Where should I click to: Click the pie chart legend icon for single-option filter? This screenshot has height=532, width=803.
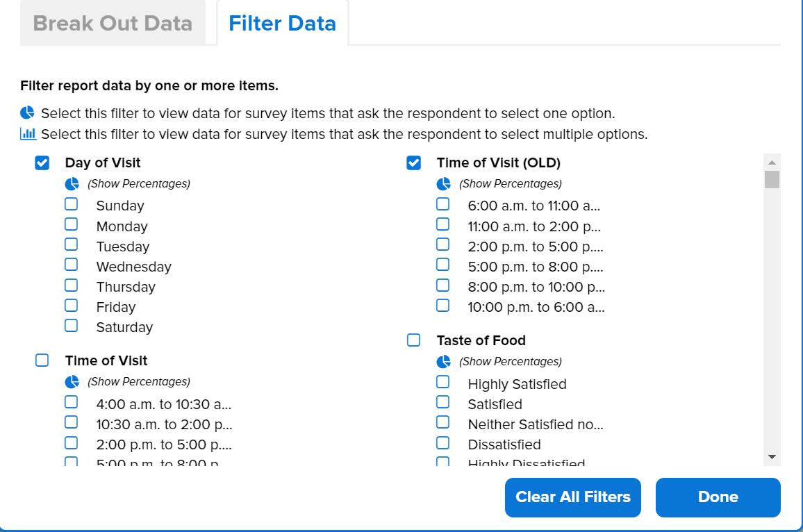pos(27,113)
